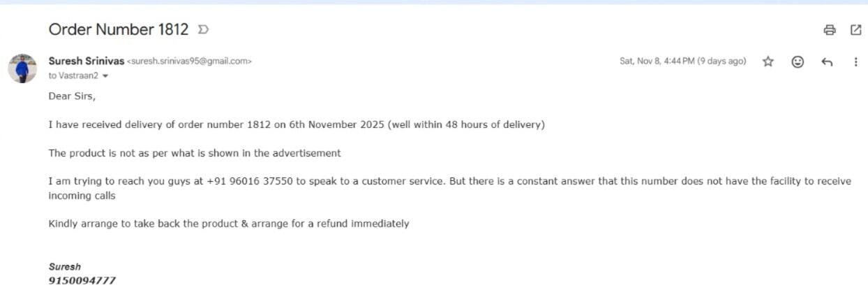Click the "to Vastraan2" recipient text
The height and width of the screenshot is (290, 868).
pyautogui.click(x=73, y=75)
